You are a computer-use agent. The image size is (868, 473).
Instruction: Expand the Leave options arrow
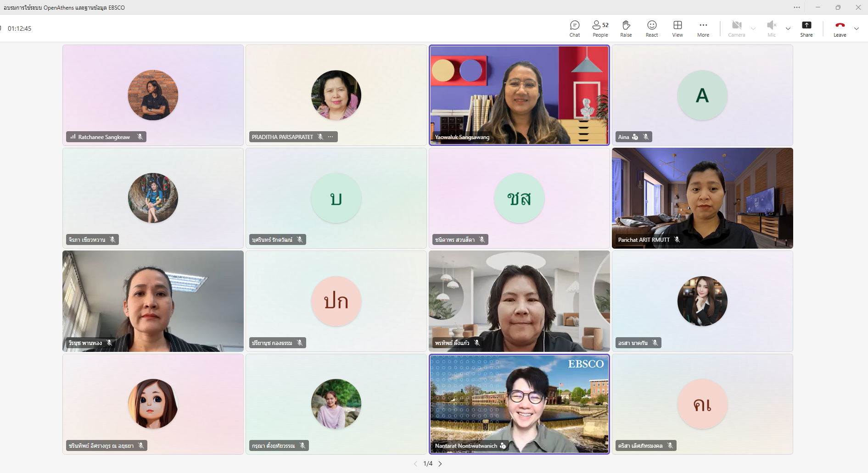[857, 28]
